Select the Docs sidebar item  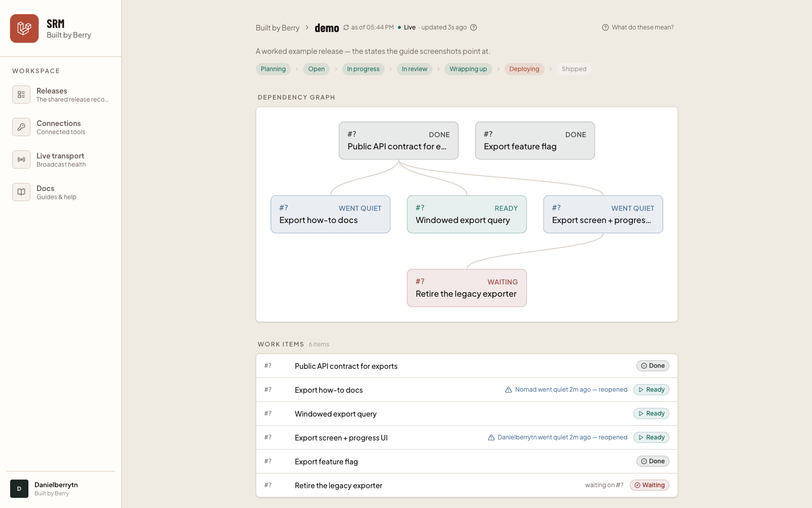(61, 192)
